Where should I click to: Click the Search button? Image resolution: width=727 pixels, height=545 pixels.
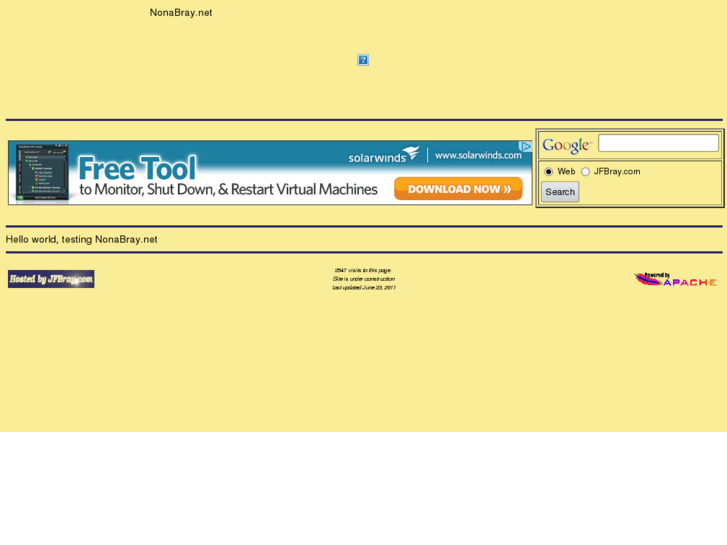(x=560, y=192)
